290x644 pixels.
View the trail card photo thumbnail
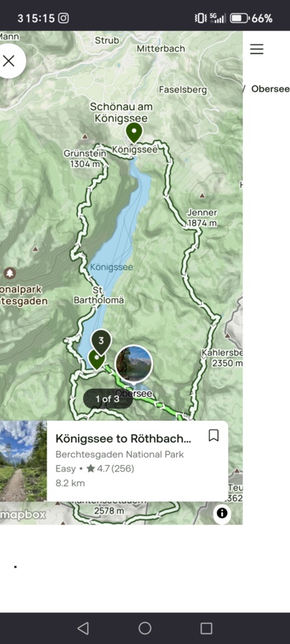click(24, 461)
